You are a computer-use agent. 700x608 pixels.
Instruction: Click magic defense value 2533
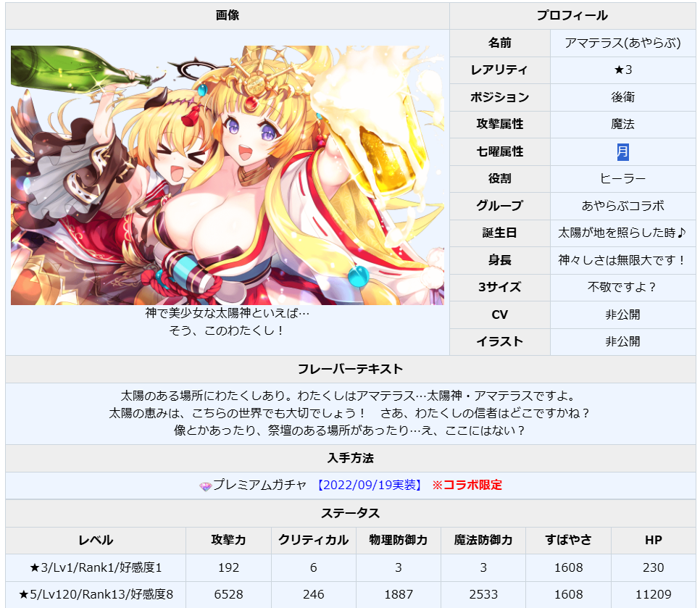coord(483,595)
